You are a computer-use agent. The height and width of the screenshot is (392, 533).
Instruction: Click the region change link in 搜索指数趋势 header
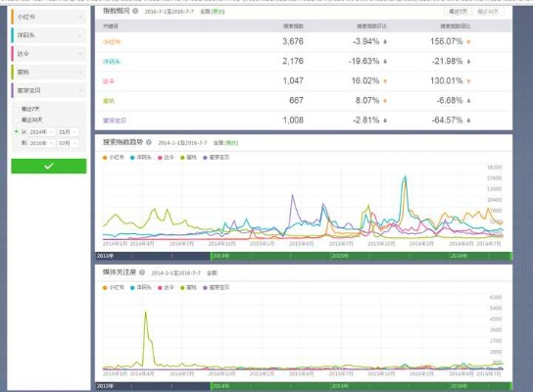tap(231, 143)
